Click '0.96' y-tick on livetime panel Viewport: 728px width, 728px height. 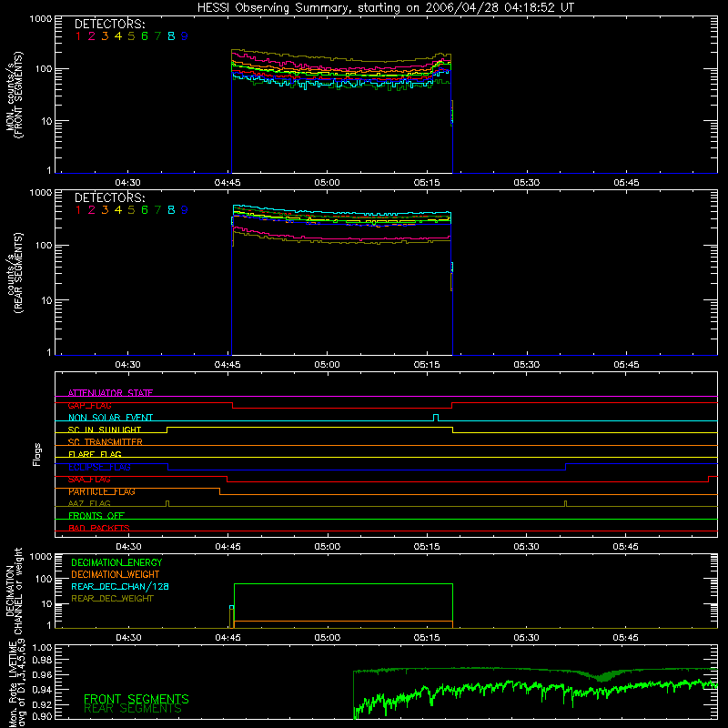pyautogui.click(x=42, y=674)
